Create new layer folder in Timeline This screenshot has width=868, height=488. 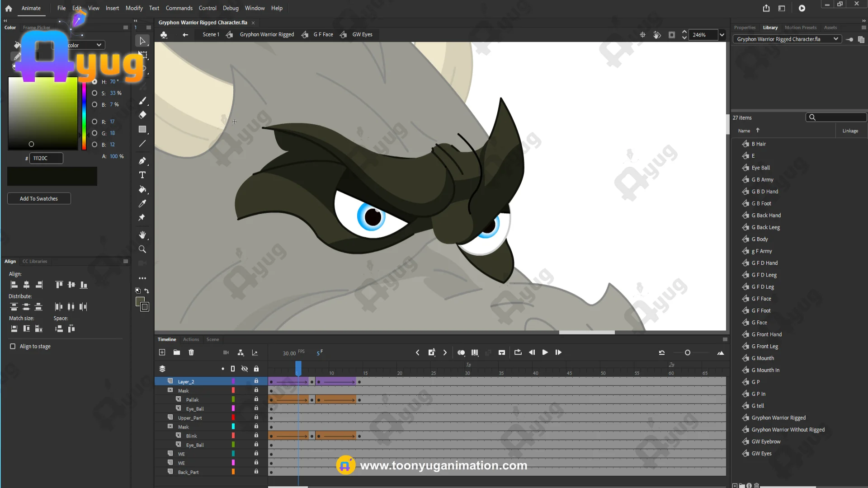177,352
